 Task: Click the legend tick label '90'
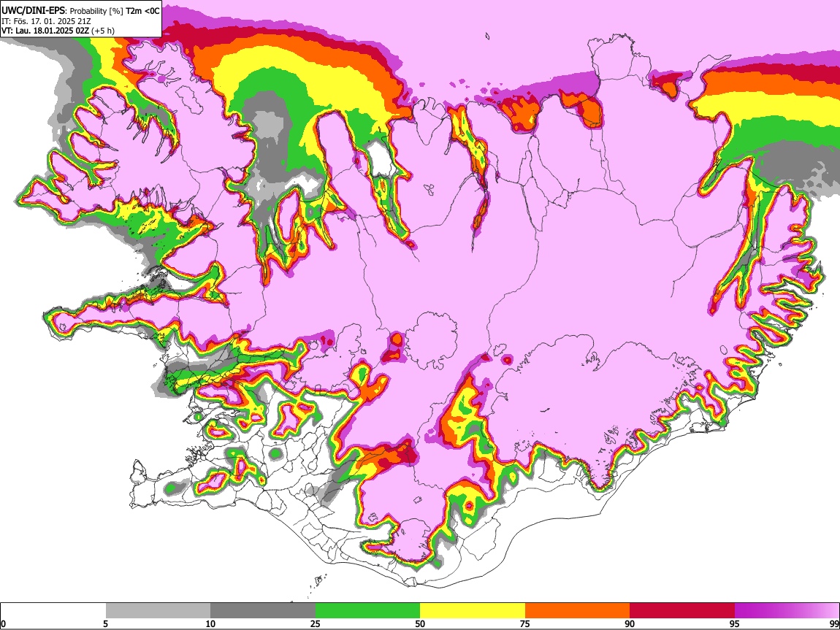(630, 624)
